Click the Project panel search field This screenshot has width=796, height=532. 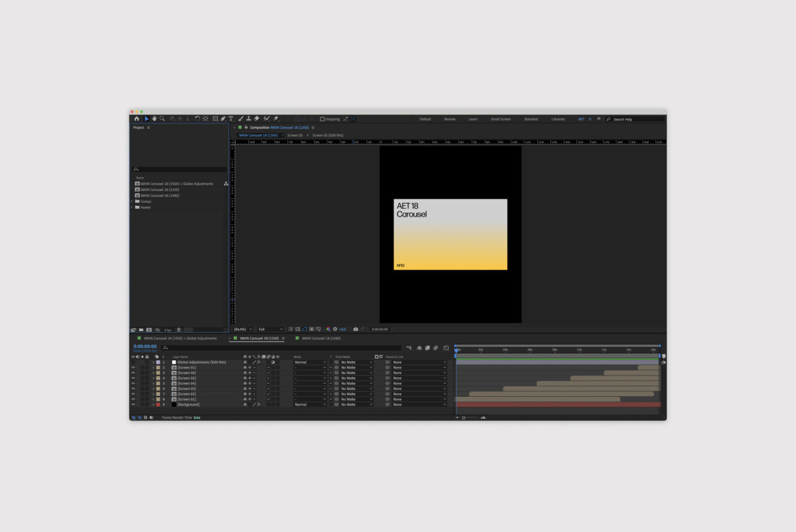click(x=179, y=169)
